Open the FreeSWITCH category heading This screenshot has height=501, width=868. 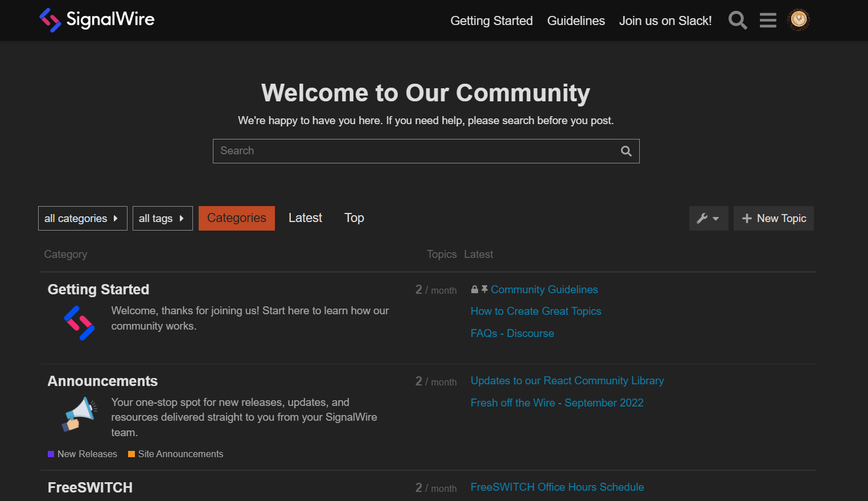90,488
